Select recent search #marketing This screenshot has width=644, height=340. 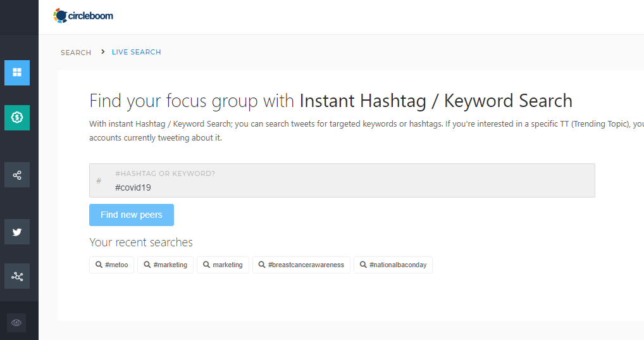click(x=166, y=265)
